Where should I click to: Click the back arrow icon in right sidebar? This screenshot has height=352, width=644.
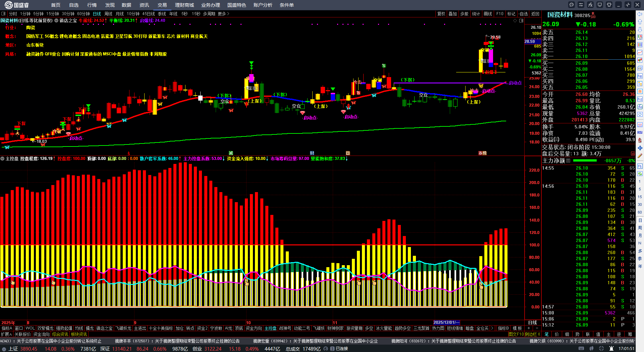(x=640, y=14)
